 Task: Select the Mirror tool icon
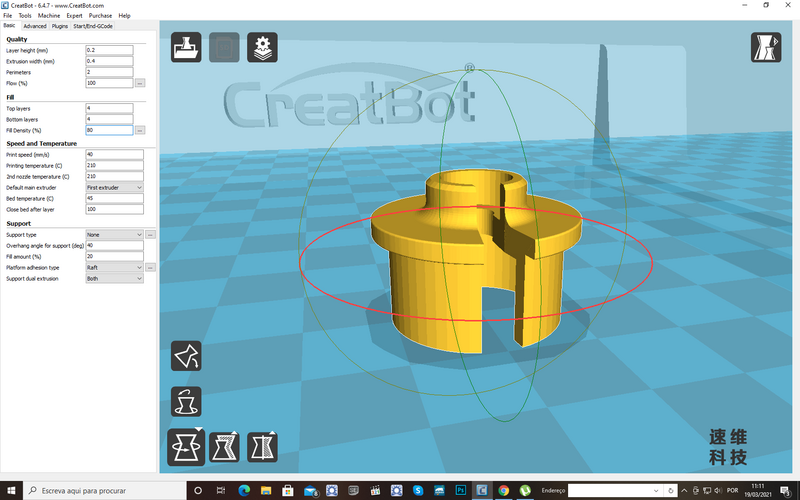coord(262,447)
